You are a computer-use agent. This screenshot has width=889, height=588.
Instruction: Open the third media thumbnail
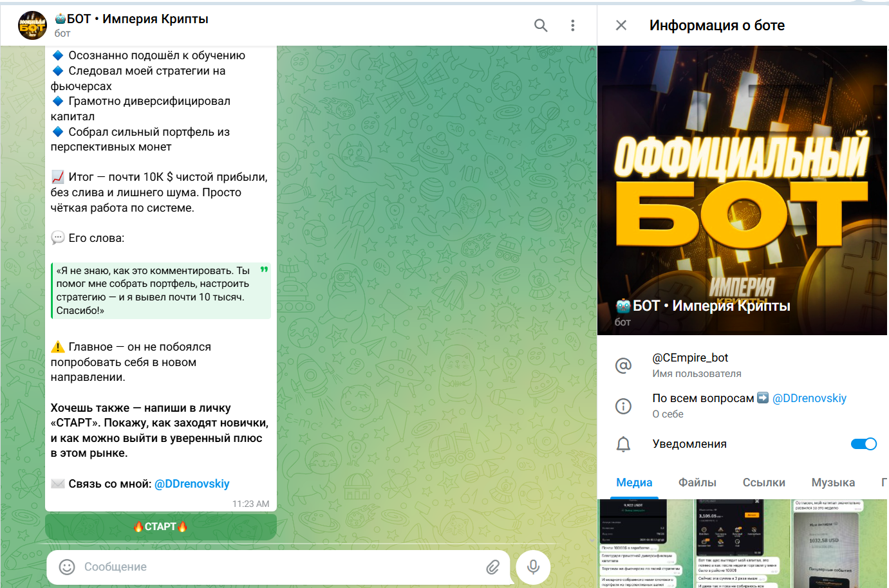839,544
